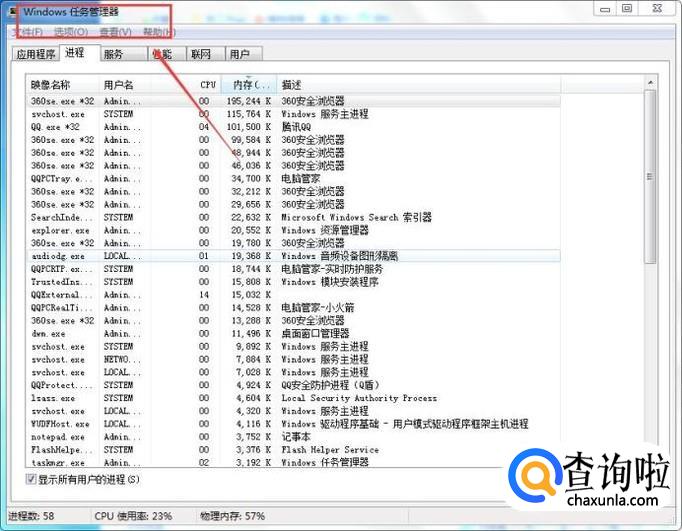The width and height of the screenshot is (682, 531).
Task: Sort by 描述 column header
Action: [419, 85]
